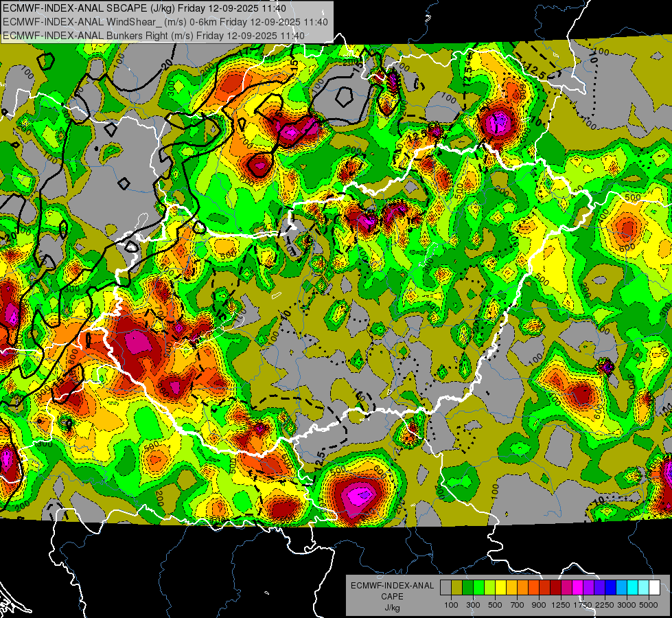The image size is (672, 618).
Task: Click the CAPE label in the legend
Action: 392,597
